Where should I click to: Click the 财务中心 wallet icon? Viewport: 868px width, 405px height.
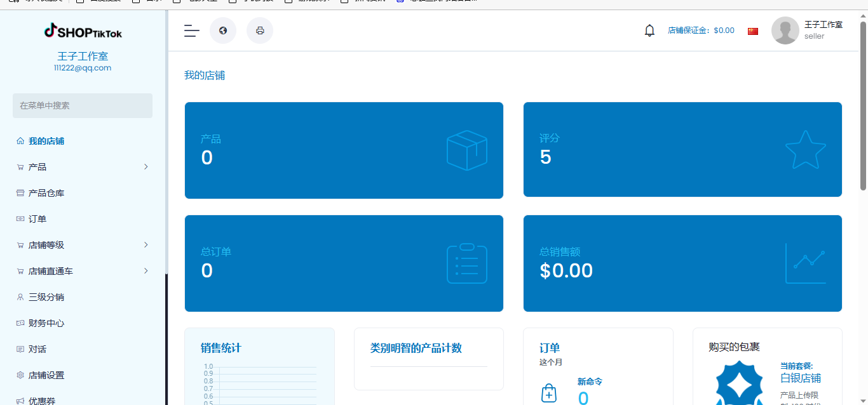point(20,323)
